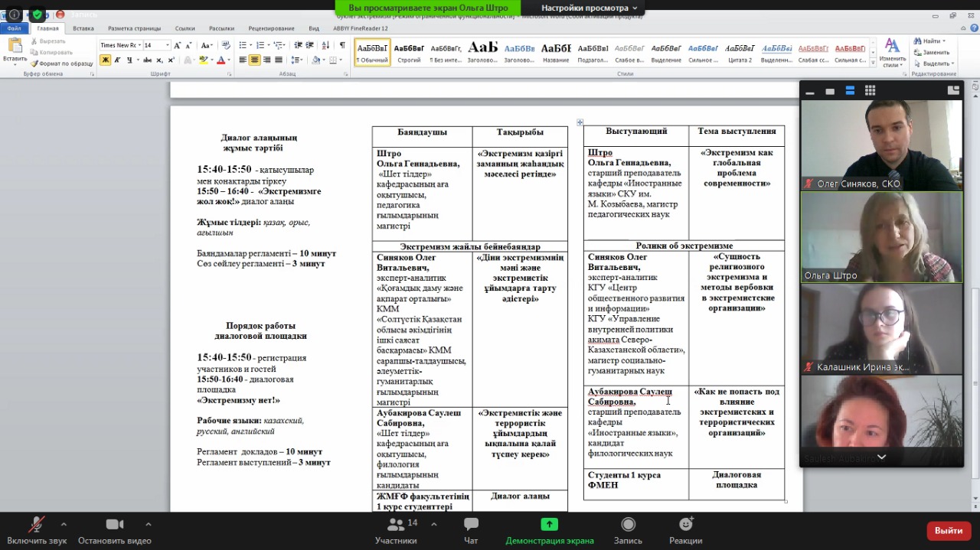Click the Sort icon in Paragraph group
This screenshot has width=980, height=550.
pyautogui.click(x=325, y=45)
